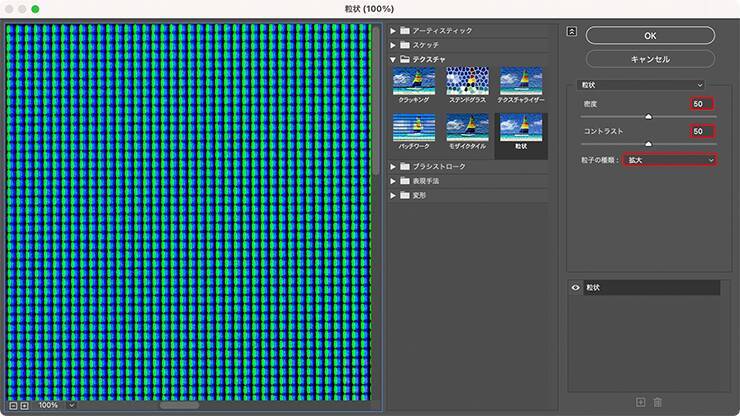Click the 密度 slider handle
Screen dimensions: 740x416
tap(648, 116)
